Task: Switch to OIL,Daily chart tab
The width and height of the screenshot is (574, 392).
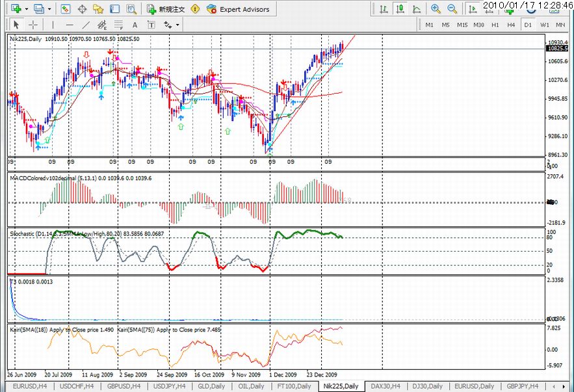Action: click(x=251, y=386)
